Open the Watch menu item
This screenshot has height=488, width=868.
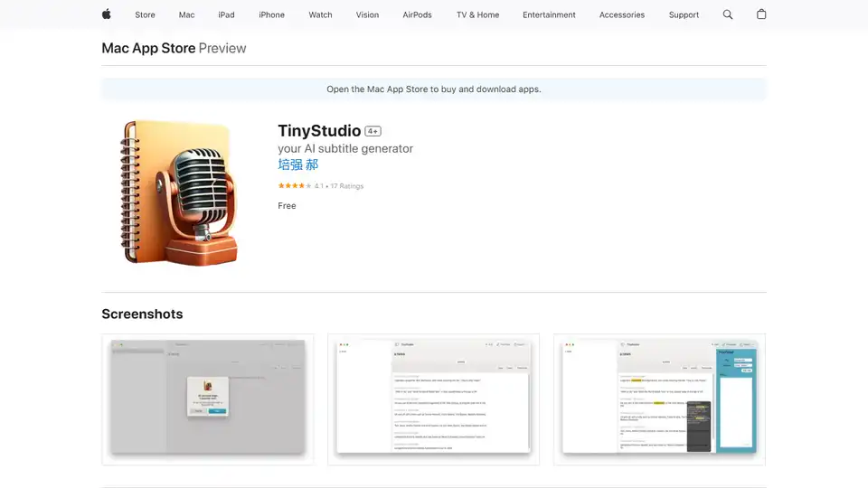[x=320, y=15]
